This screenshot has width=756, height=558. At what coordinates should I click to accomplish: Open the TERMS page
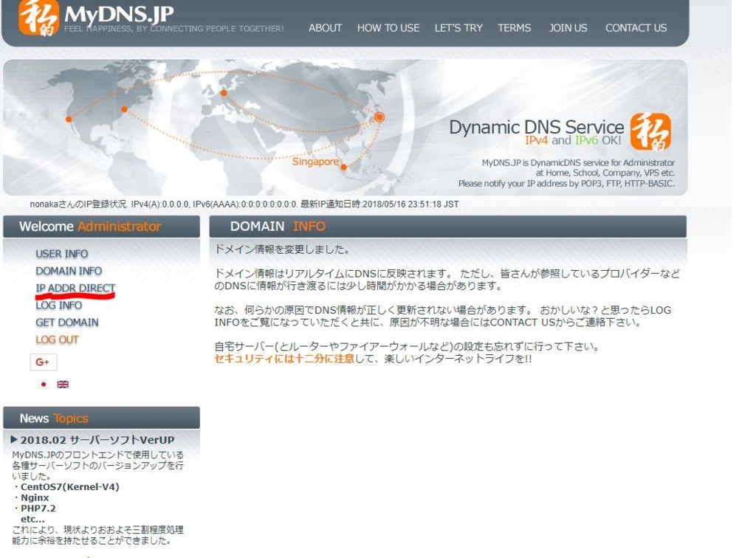tap(514, 28)
